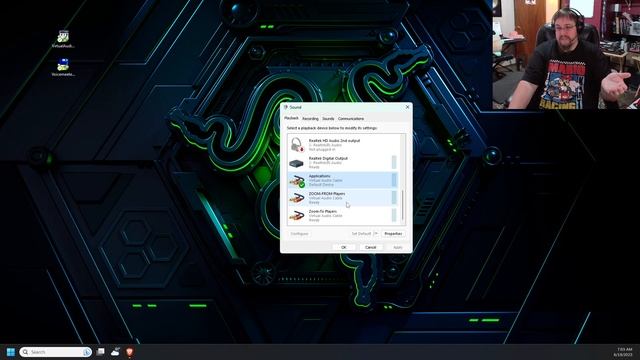The image size is (640, 360).
Task: Click the ZOOM-FROM Players level meter
Action: [394, 198]
